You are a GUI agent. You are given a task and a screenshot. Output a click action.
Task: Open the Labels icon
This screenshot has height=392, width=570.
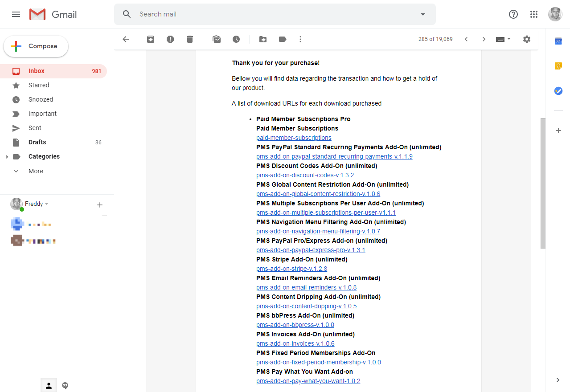(x=283, y=39)
